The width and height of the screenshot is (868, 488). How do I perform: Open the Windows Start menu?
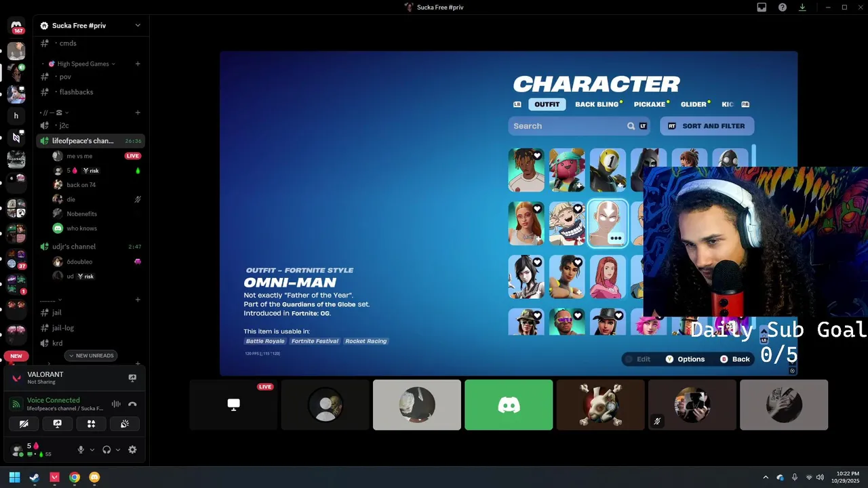tap(14, 477)
